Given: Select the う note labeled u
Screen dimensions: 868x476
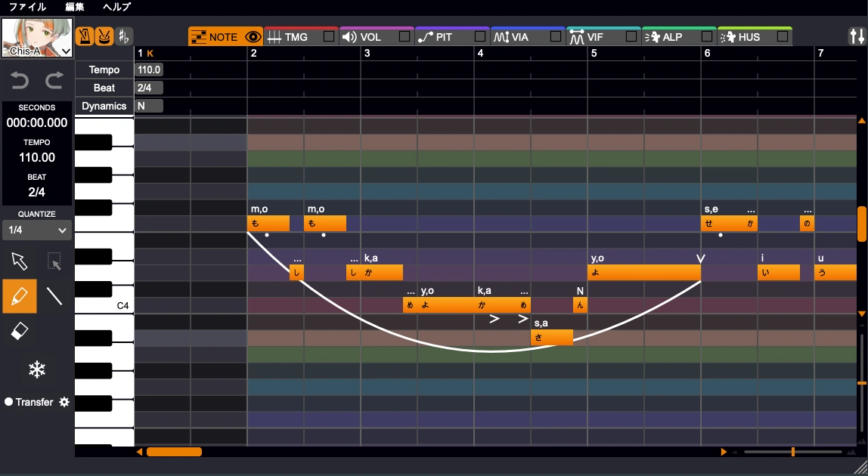Looking at the screenshot, I should pyautogui.click(x=836, y=272).
